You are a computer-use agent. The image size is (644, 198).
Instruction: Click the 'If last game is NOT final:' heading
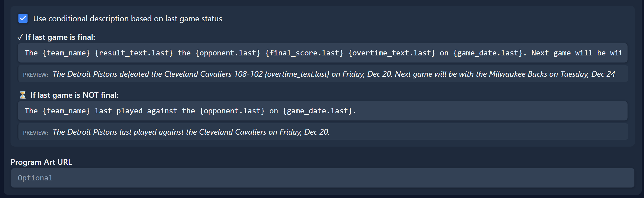(x=74, y=95)
